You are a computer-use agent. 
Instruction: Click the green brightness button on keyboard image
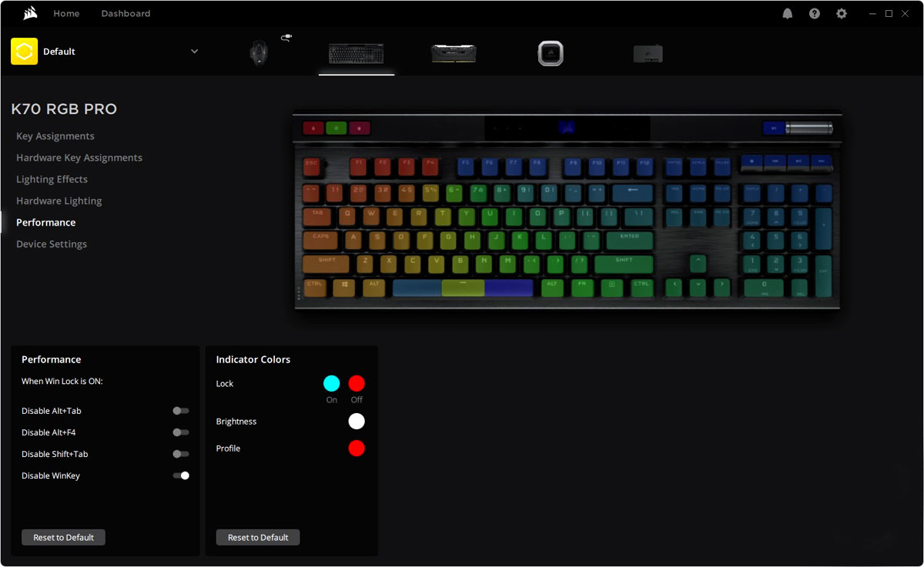(x=336, y=128)
